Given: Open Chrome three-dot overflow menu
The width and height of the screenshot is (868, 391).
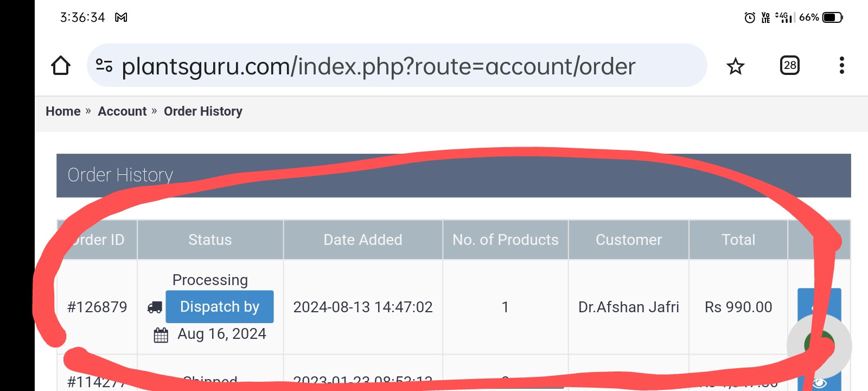Looking at the screenshot, I should (x=841, y=66).
